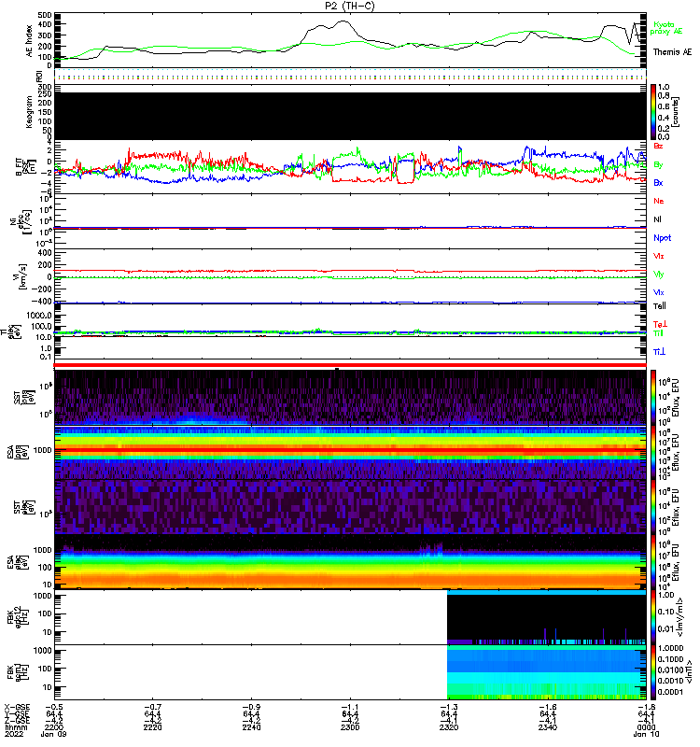Click the X-GSE value "-0.9"
This screenshot has height=747, width=700.
251,707
